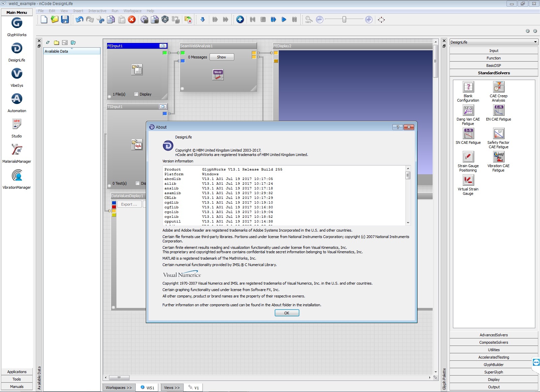Image resolution: width=540 pixels, height=392 pixels.
Task: Switch to the V1 view tab
Action: click(x=194, y=388)
